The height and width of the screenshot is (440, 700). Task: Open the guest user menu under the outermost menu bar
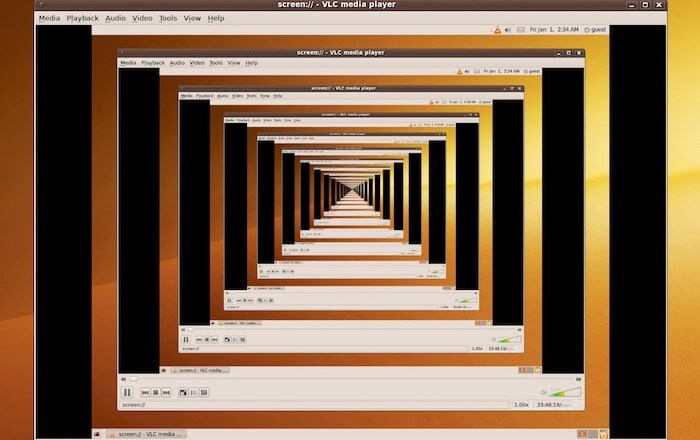(595, 30)
